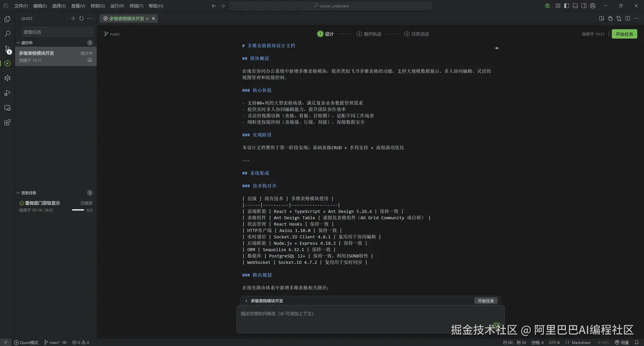
Task: Open the account profile icon
Action: (593, 6)
